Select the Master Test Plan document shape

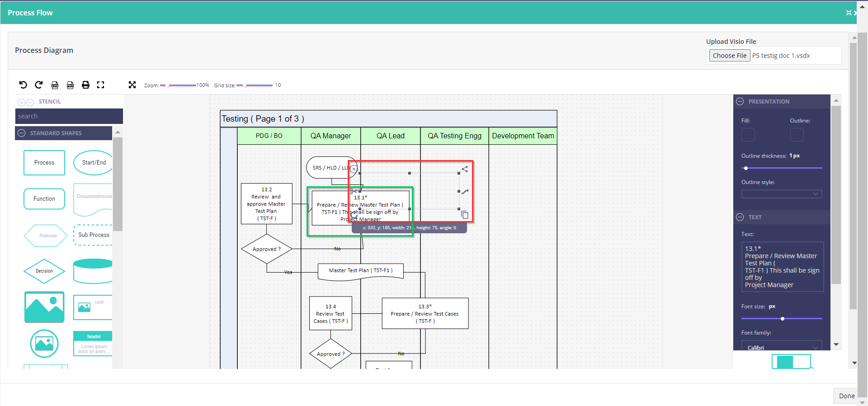tap(361, 272)
